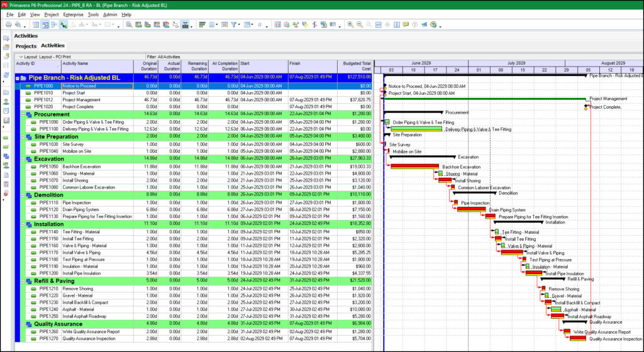Viewport: 644px width, 352px height.
Task: Toggle the Activity Network view icon
Action: 54,25
